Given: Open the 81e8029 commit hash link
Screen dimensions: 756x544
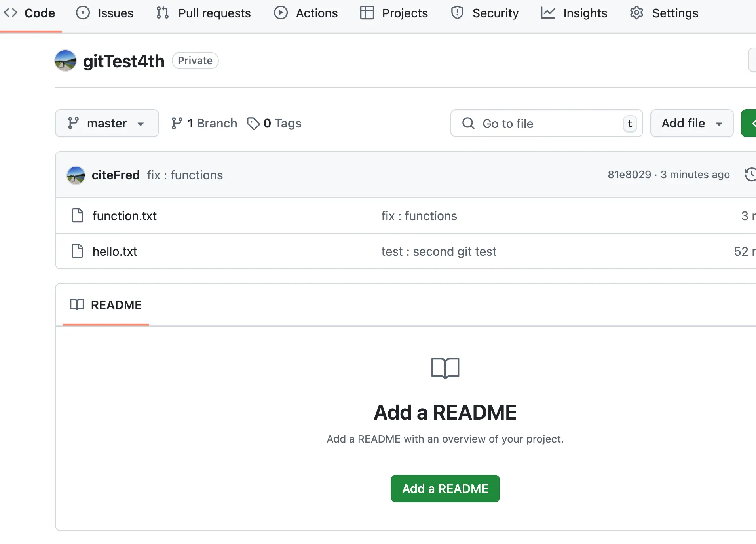Looking at the screenshot, I should [x=629, y=175].
